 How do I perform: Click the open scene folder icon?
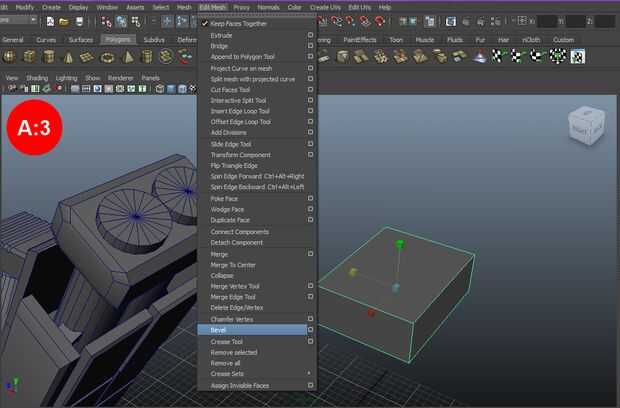click(64, 21)
